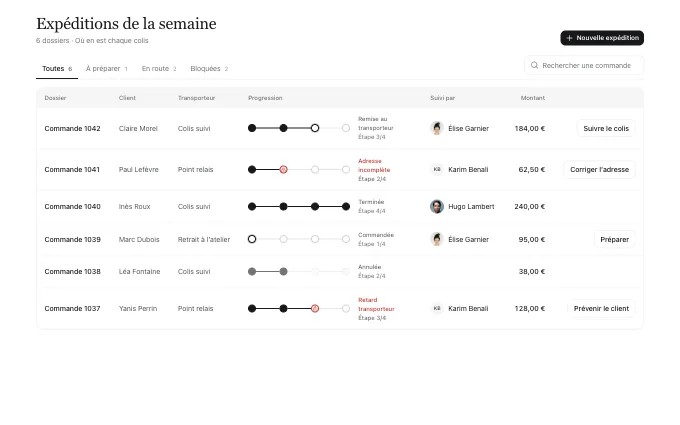Click the red error step marker for Commande 1041
Viewport: 680px width, 425px height.
pyautogui.click(x=283, y=170)
